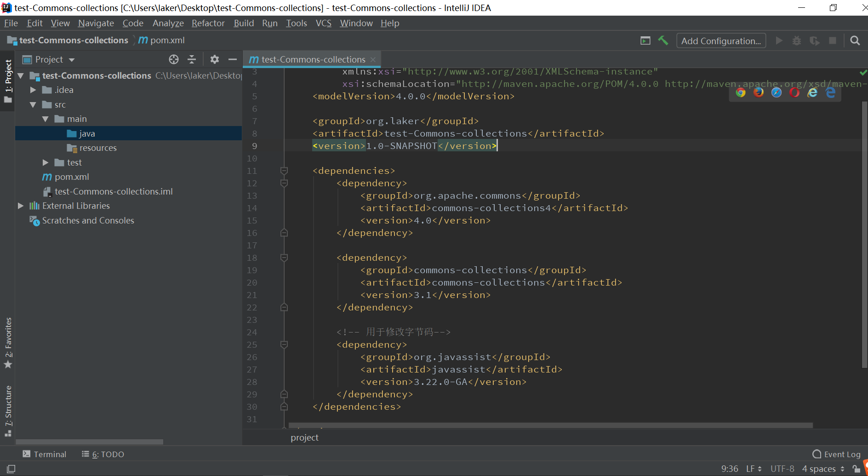Viewport: 868px width, 476px height.
Task: Click the project breadcrumb below editor
Action: [304, 437]
